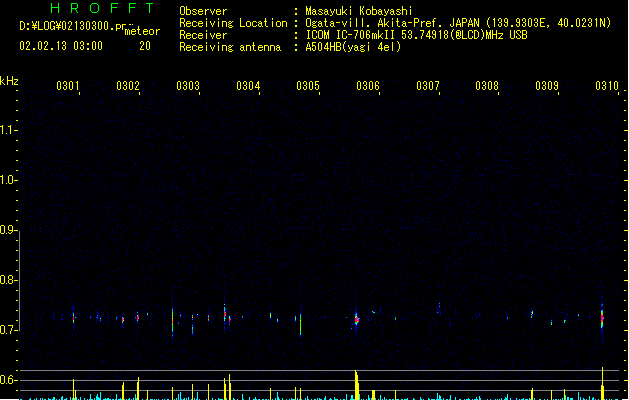Click the 0.9 kHz axis label
Screen dimensions: 629x400
pos(8,230)
